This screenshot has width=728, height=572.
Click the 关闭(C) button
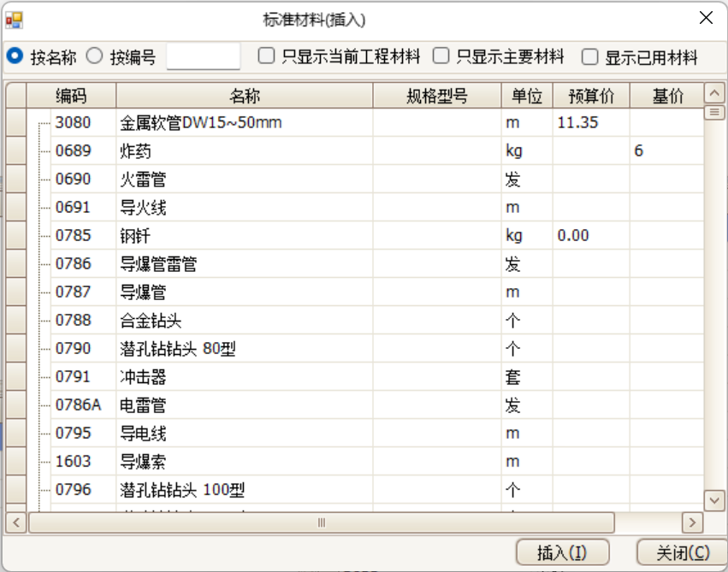pyautogui.click(x=683, y=552)
